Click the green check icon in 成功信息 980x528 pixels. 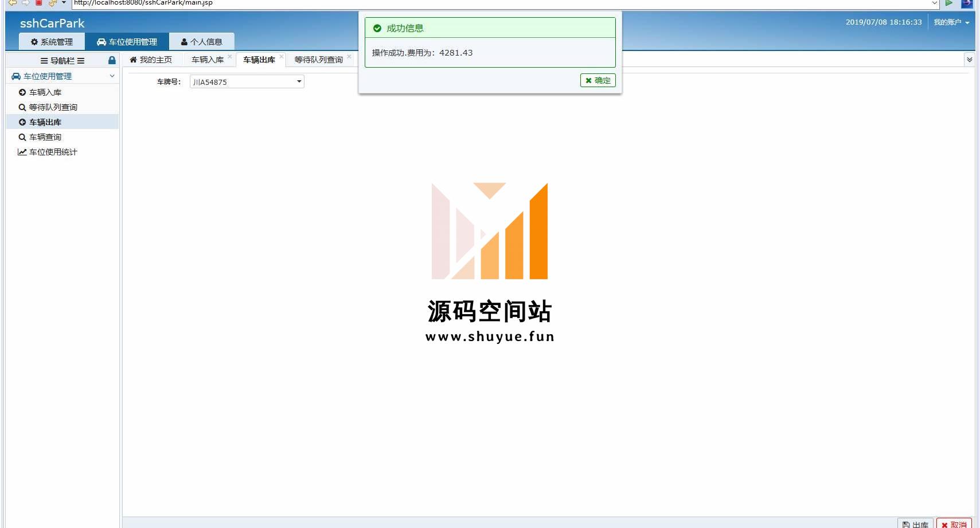tap(377, 28)
